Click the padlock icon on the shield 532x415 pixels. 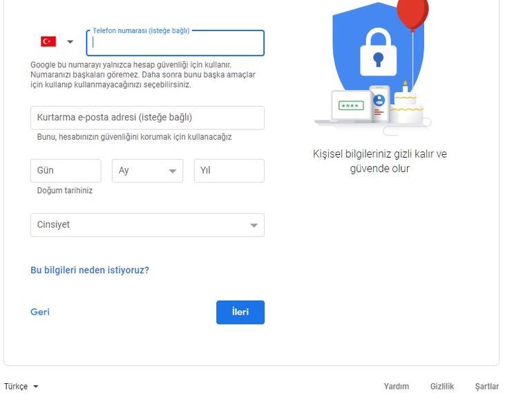(378, 53)
